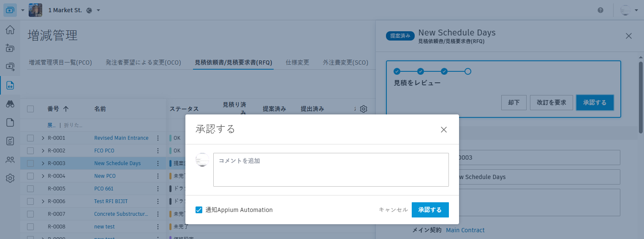Image resolution: width=644 pixels, height=239 pixels.
Task: Toggle the select-all checkbox in the table header
Action: (30, 109)
